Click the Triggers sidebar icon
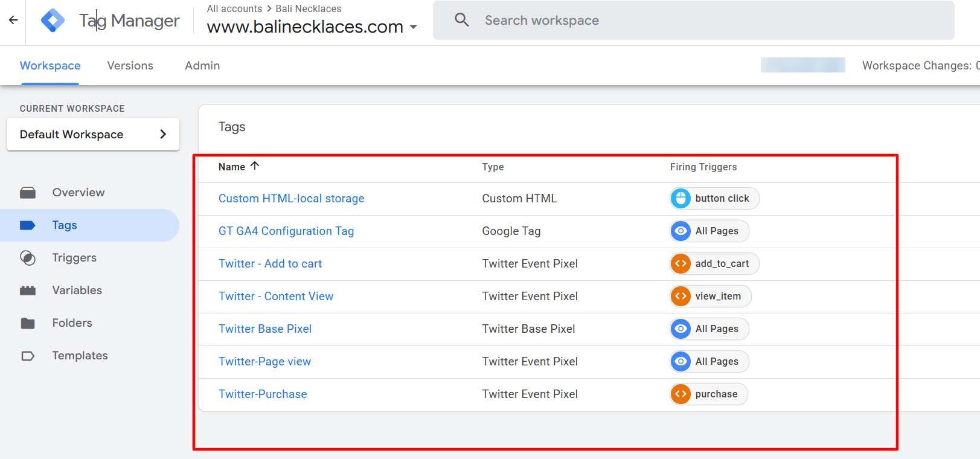The width and height of the screenshot is (980, 459). (28, 258)
